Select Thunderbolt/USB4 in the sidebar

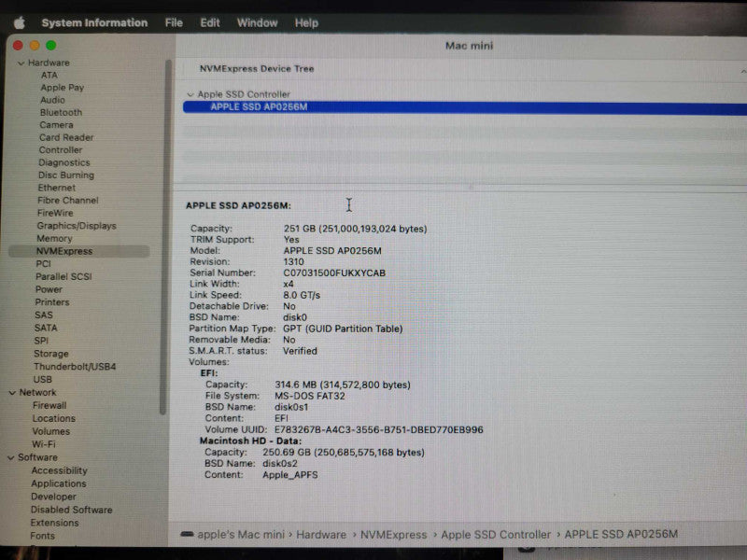tap(75, 367)
